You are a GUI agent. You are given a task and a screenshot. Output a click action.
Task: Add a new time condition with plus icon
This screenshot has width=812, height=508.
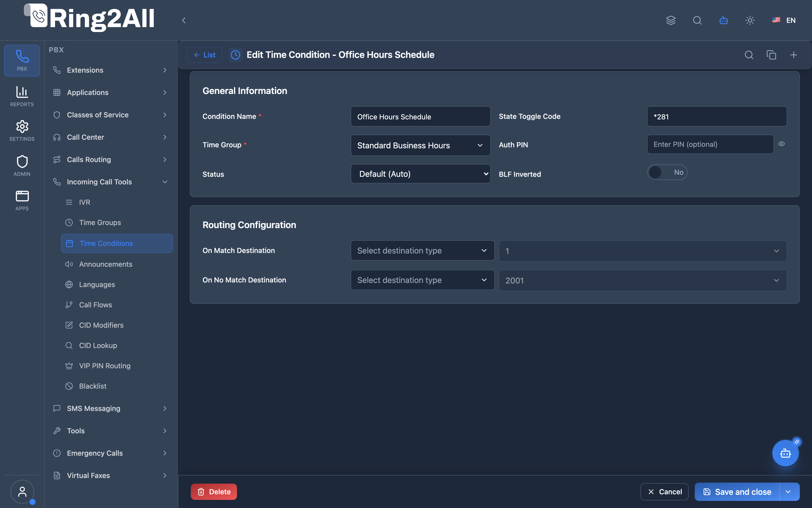(x=793, y=55)
